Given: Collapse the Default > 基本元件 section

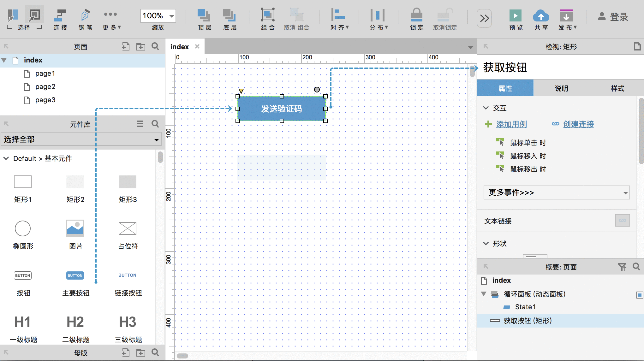Looking at the screenshot, I should tap(6, 158).
